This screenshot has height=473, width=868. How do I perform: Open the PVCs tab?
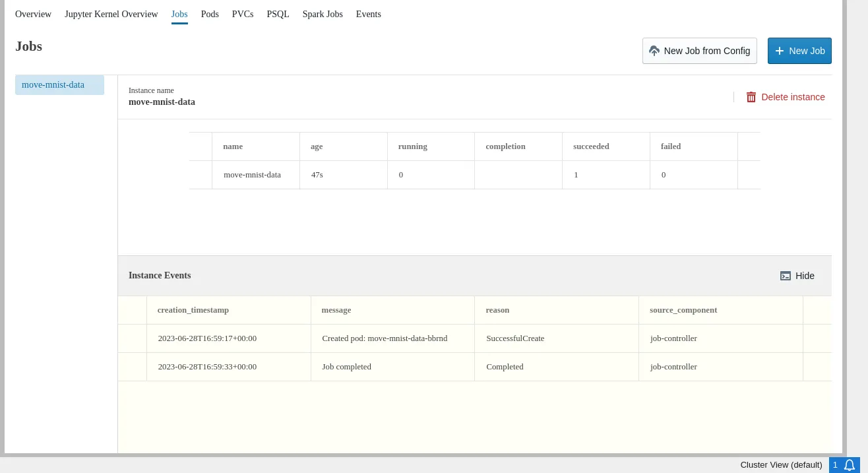tap(243, 14)
